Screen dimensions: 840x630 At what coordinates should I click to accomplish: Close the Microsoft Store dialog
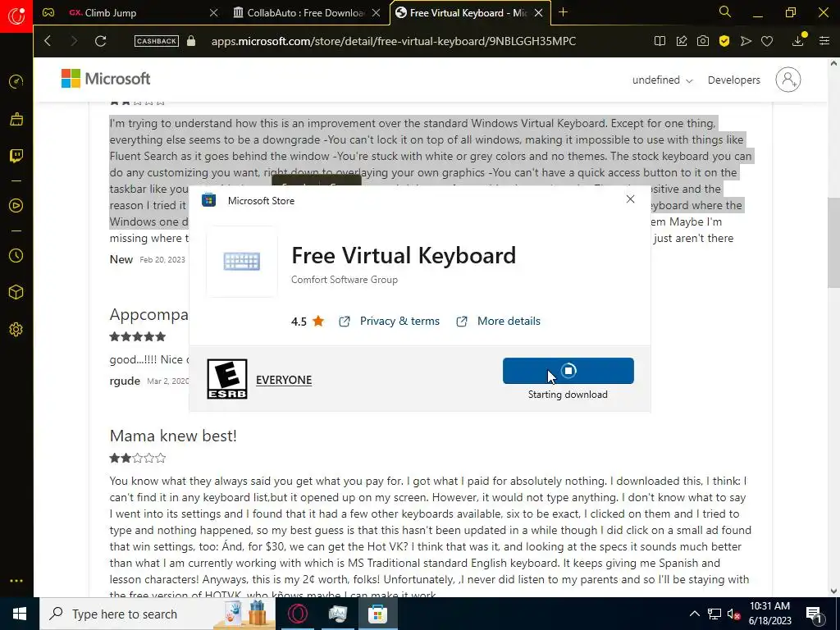pyautogui.click(x=630, y=199)
